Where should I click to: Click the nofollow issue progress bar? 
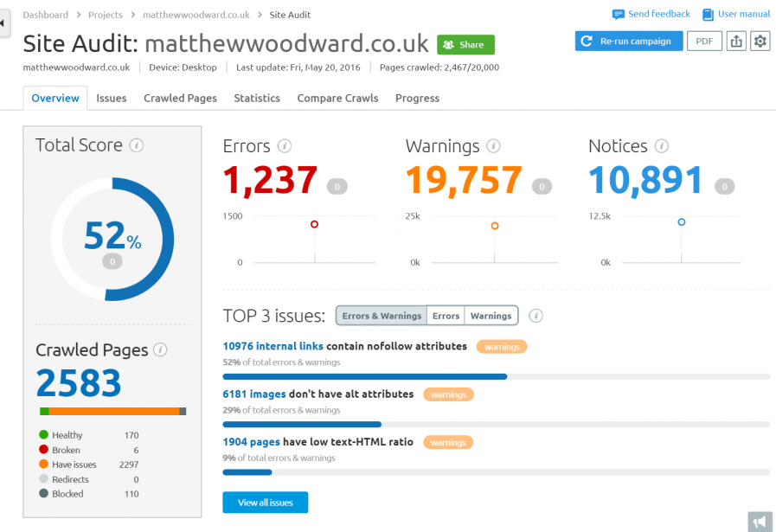point(497,376)
